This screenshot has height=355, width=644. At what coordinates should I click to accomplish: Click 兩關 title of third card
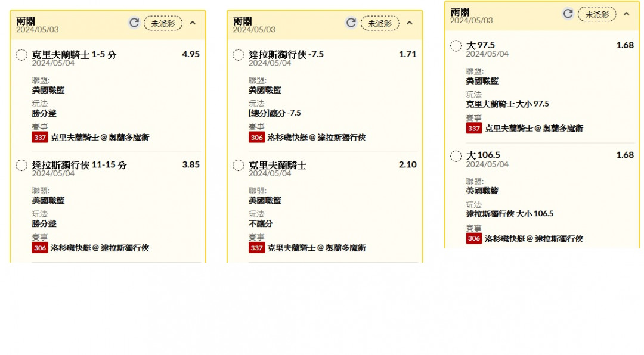pos(460,12)
